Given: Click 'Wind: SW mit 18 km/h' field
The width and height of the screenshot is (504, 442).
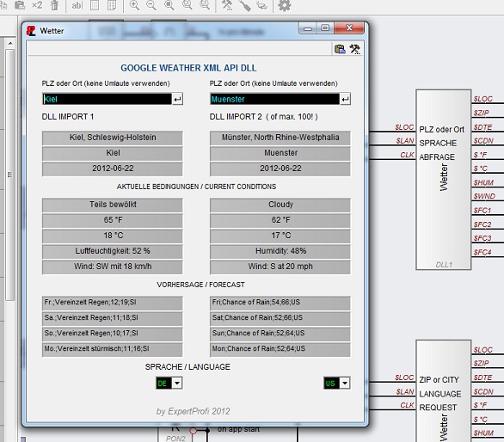Looking at the screenshot, I should pyautogui.click(x=113, y=267).
